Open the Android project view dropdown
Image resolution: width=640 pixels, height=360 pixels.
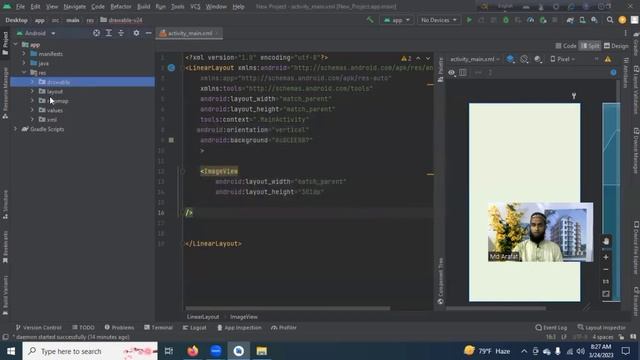36,33
